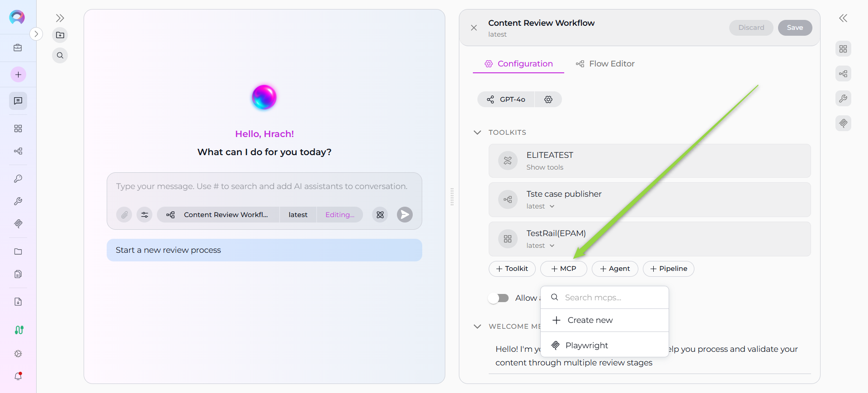This screenshot has width=868, height=393.
Task: Choose Create new in the MCP dropdown
Action: click(590, 320)
